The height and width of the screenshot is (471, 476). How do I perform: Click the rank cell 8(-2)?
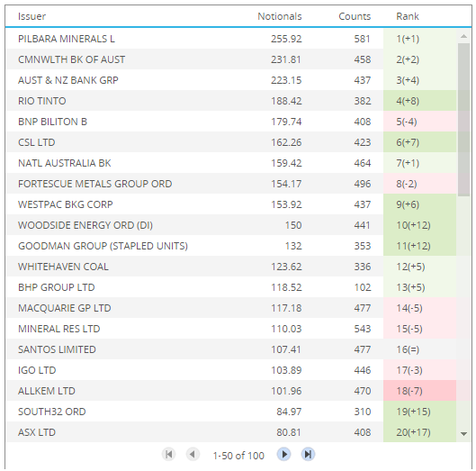420,184
